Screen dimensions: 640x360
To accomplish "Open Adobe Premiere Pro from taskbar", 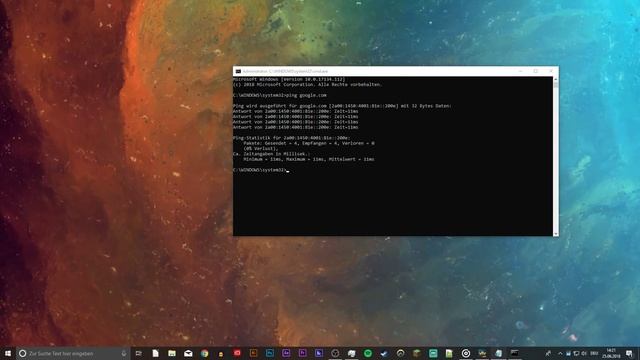I will pos(302,353).
